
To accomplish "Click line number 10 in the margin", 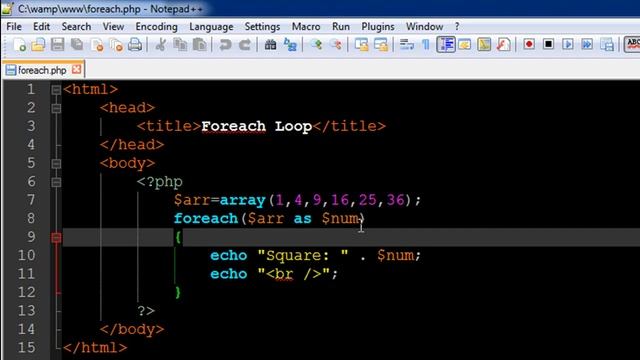I will pos(27,256).
